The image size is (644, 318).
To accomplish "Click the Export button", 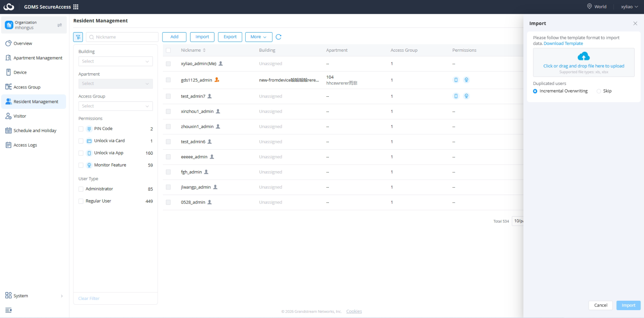I will coord(230,37).
